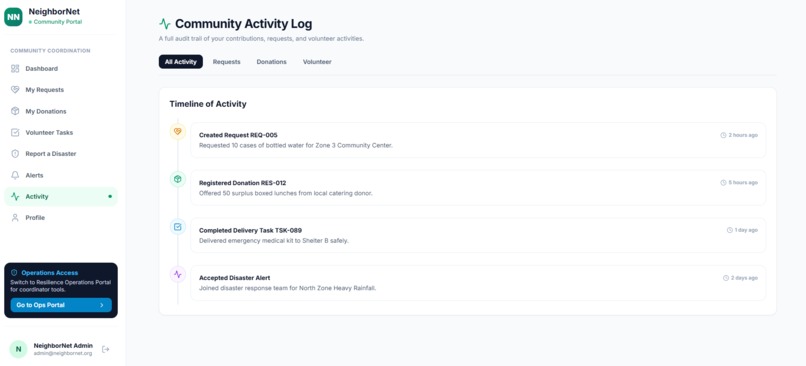Click the 'Community Coordination' section label
This screenshot has width=806, height=366.
(50, 51)
